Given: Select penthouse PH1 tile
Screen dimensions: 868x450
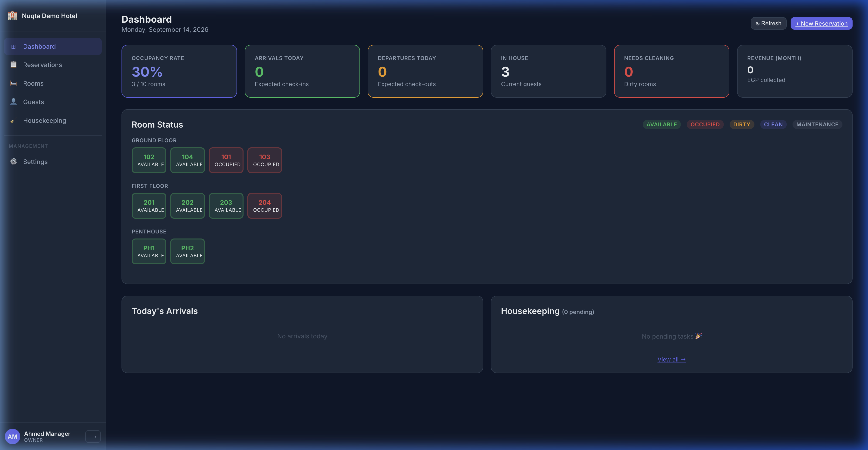Looking at the screenshot, I should click(149, 252).
